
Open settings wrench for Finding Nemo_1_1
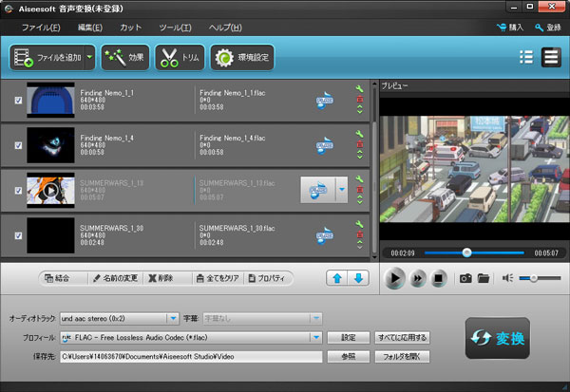click(359, 89)
